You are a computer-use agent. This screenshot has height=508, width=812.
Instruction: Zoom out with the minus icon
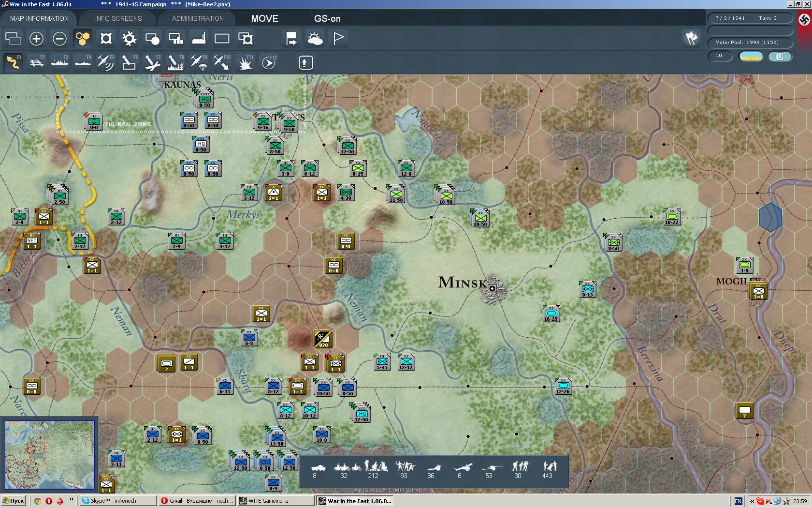pos(59,38)
